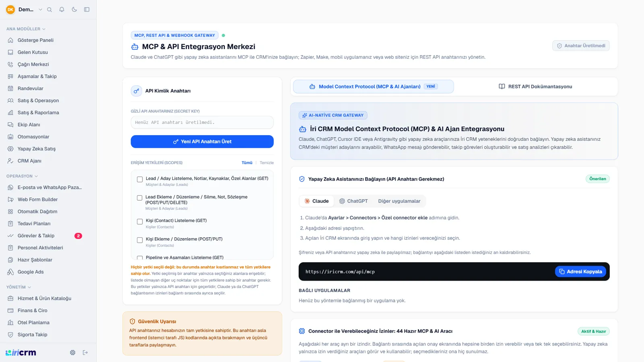Click the MCP URL https://iricrm.com/api/mcp

[x=340, y=272]
